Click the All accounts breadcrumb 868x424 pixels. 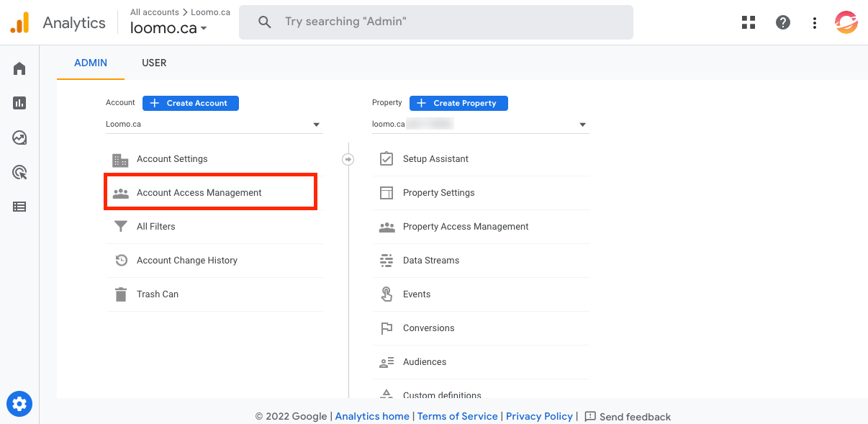click(155, 12)
